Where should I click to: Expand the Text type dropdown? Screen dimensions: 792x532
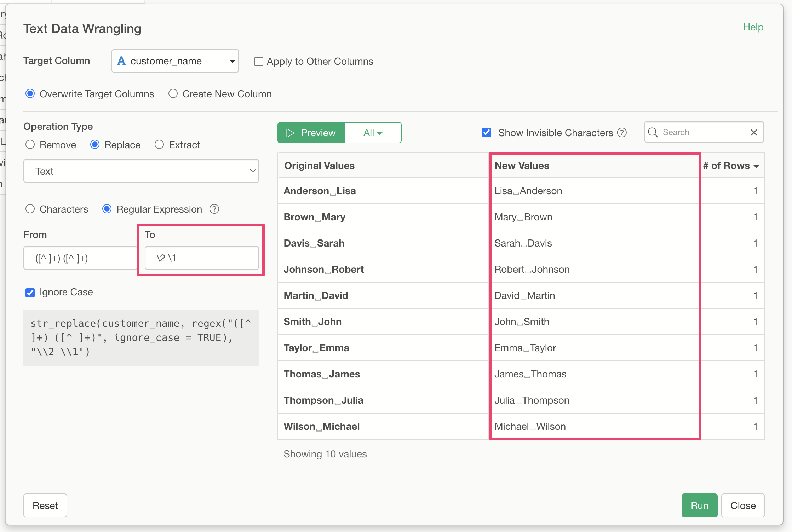pos(141,171)
